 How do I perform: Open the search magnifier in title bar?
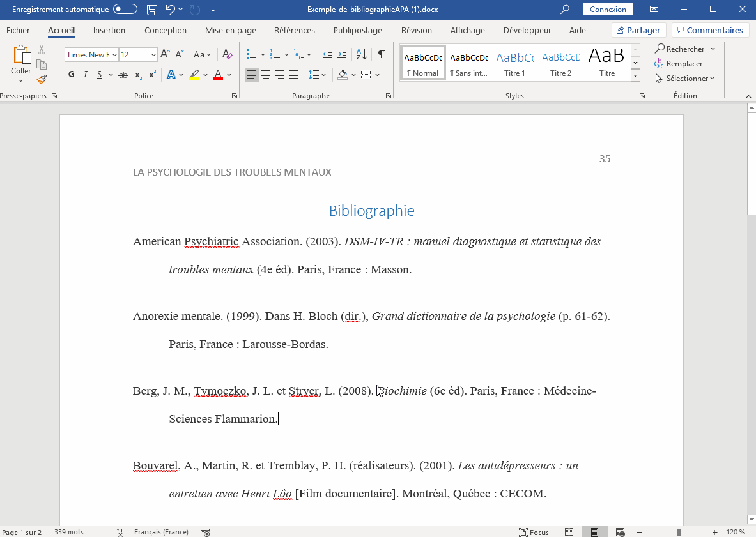pos(565,9)
